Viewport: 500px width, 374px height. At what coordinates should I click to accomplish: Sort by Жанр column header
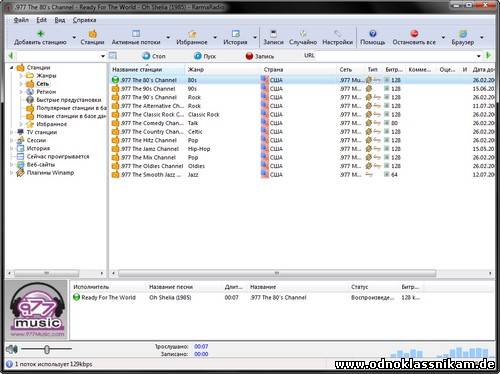(223, 69)
